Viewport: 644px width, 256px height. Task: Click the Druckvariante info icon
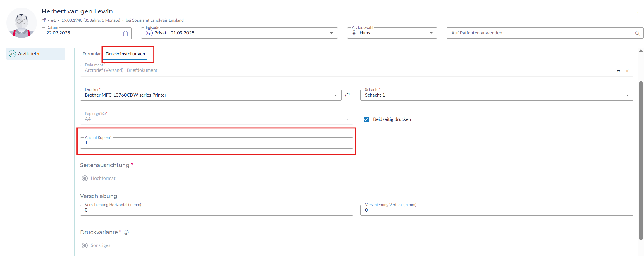126,232
